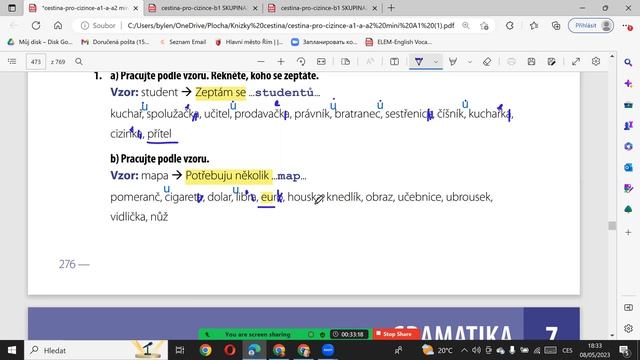Add this page to favorites
Screen dimensions: 640x360
pyautogui.click(x=484, y=25)
